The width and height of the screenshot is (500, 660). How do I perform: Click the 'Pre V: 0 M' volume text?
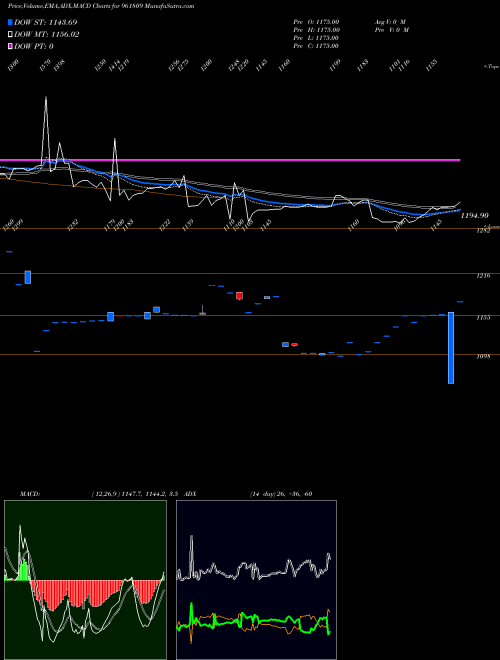point(391,30)
